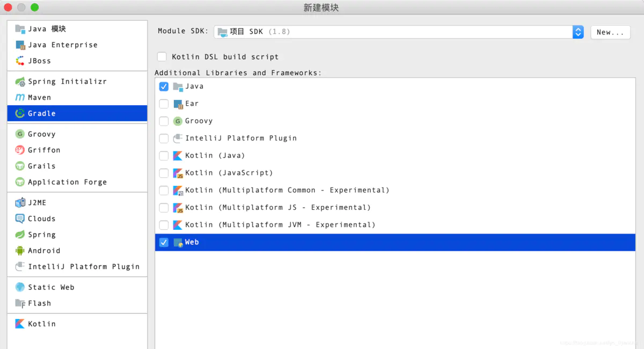Click the Application Forge icon
Screen dimensions: 644x349
tap(20, 182)
